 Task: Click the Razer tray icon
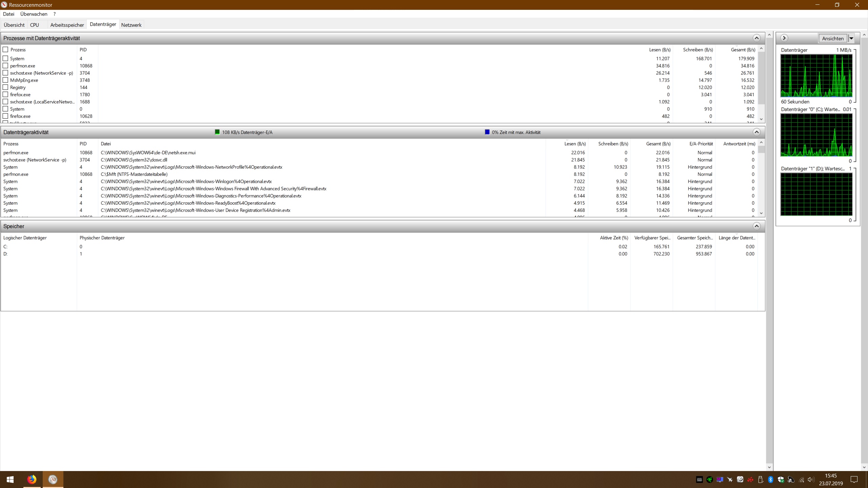709,480
